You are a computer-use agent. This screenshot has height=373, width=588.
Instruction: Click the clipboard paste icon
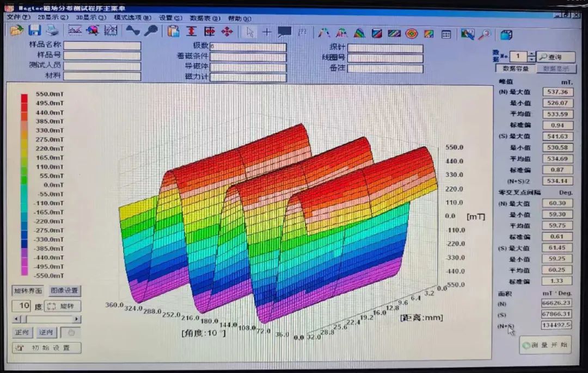coord(173,32)
